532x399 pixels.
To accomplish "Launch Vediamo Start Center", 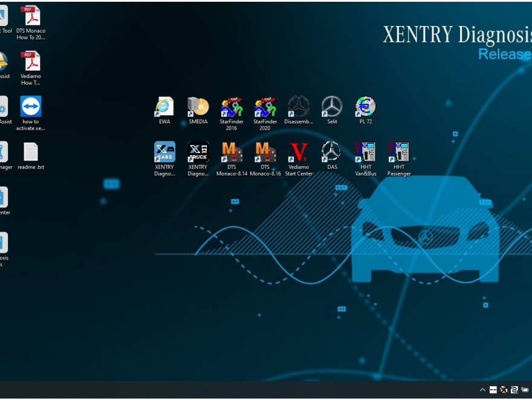I will pyautogui.click(x=299, y=159).
